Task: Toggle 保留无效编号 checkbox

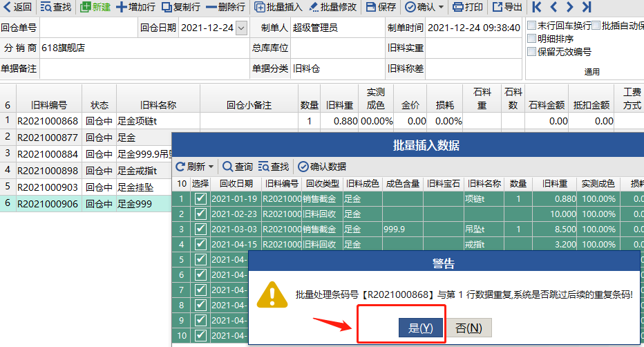Action: click(531, 52)
